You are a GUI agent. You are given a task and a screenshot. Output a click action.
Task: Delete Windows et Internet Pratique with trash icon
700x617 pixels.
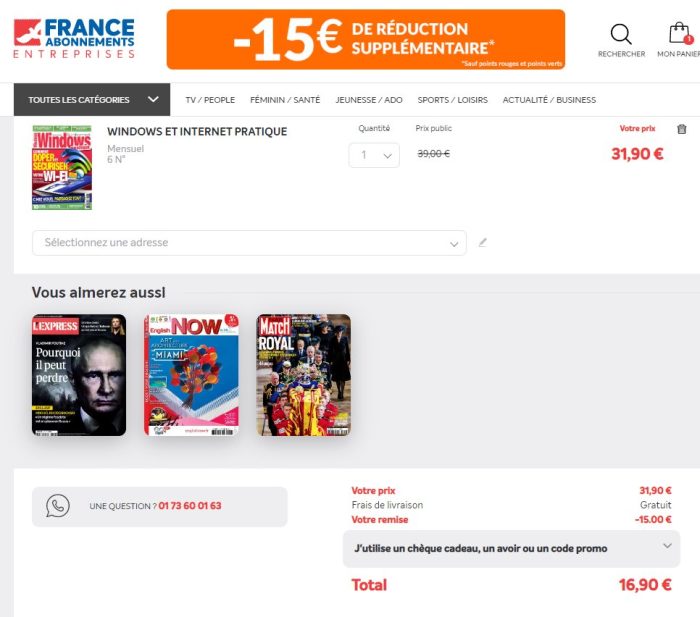coord(682,129)
